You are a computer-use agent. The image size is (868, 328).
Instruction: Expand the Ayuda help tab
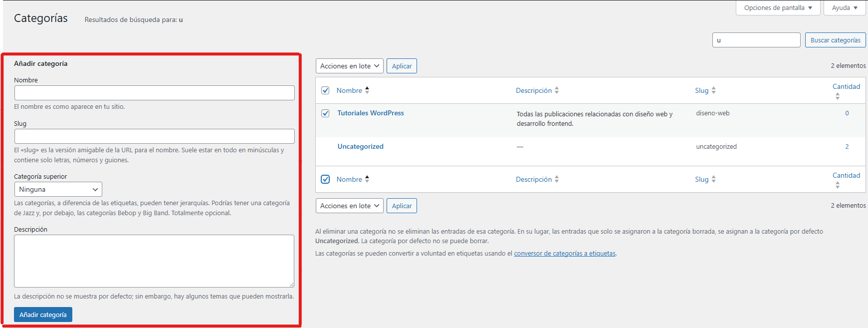pos(845,8)
